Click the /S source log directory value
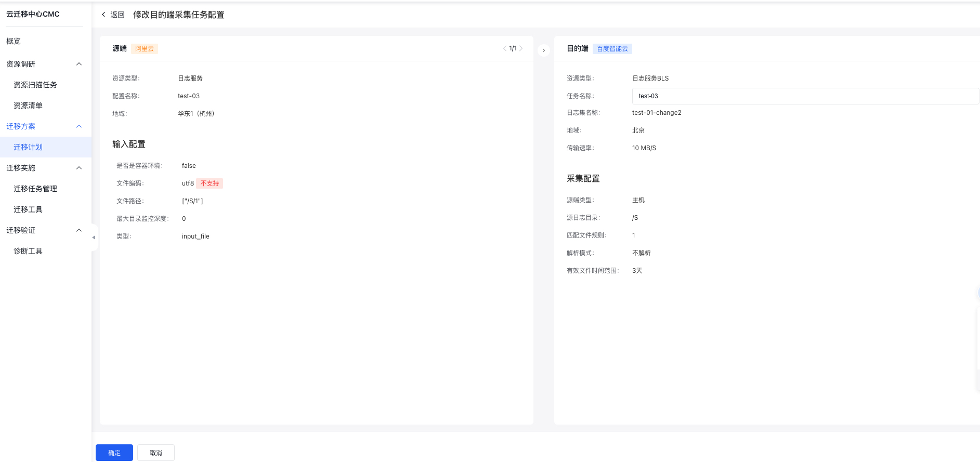The width and height of the screenshot is (980, 462). point(635,218)
